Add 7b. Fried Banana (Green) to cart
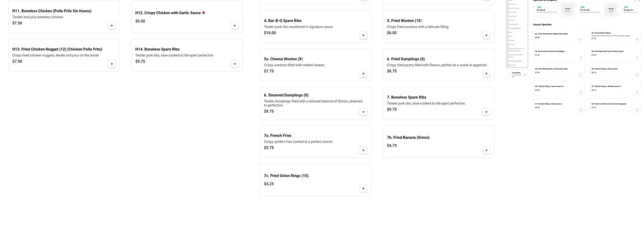 click(x=486, y=150)
